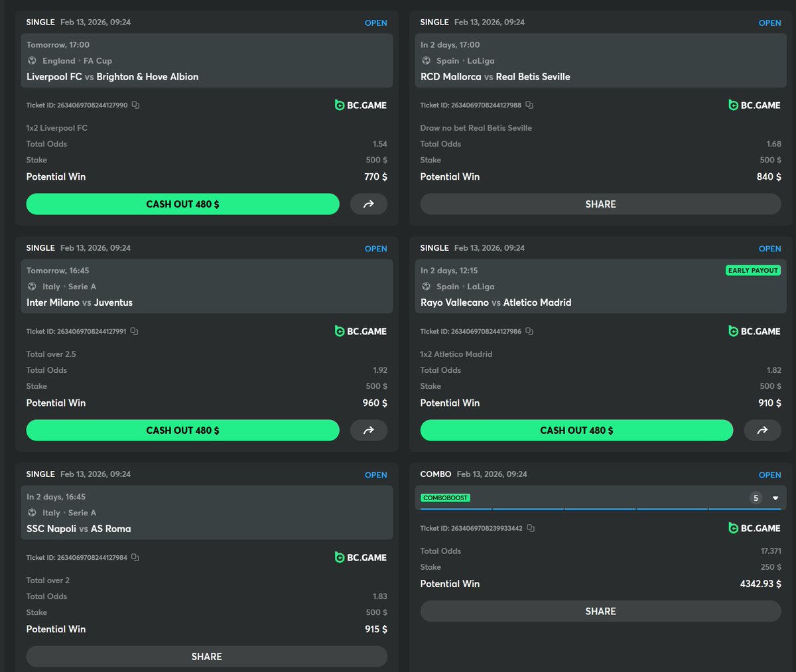Cash out 480 $ on the Liverpool bet
This screenshot has height=672, width=796.
182,204
